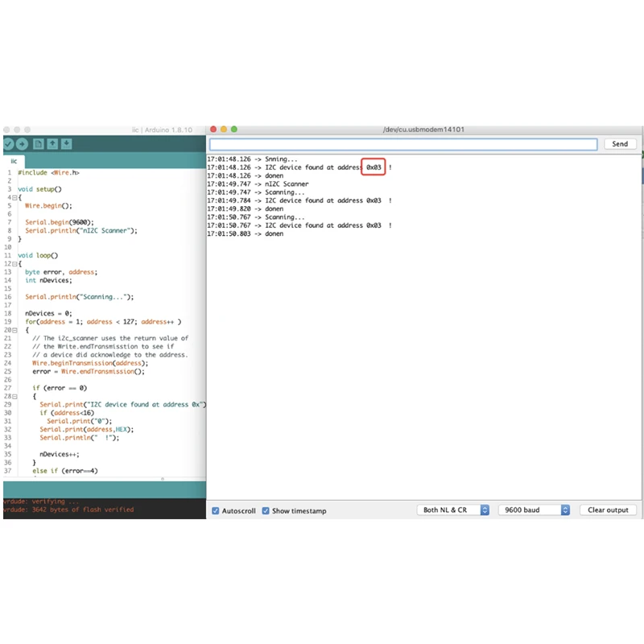Click the serial monitor text input field
The width and height of the screenshot is (644, 644).
coord(403,144)
